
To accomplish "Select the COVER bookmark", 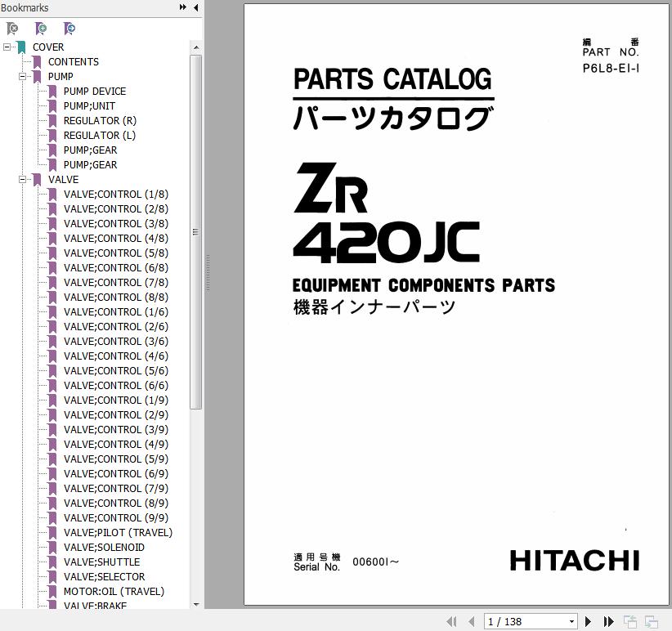I will pos(48,47).
